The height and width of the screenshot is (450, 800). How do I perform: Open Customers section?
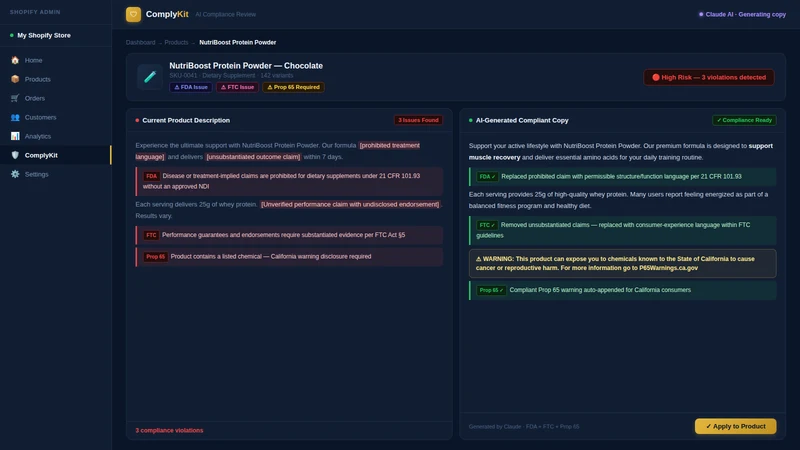[x=56, y=117]
